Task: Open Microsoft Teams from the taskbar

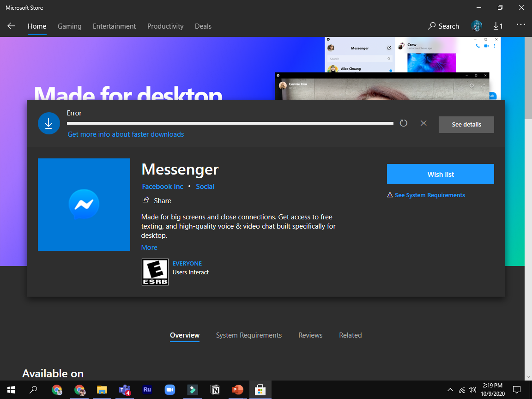Action: click(125, 390)
